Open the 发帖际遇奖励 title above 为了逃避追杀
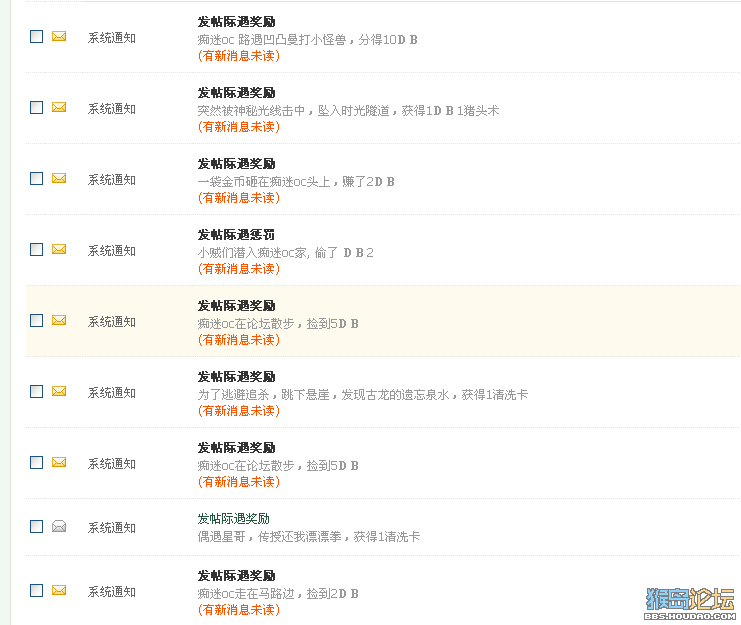Screen dimensions: 741x625 pos(236,377)
